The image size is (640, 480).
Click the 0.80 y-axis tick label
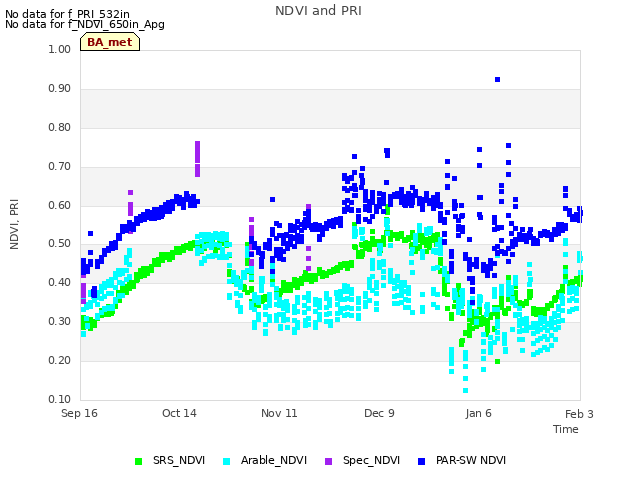60,127
